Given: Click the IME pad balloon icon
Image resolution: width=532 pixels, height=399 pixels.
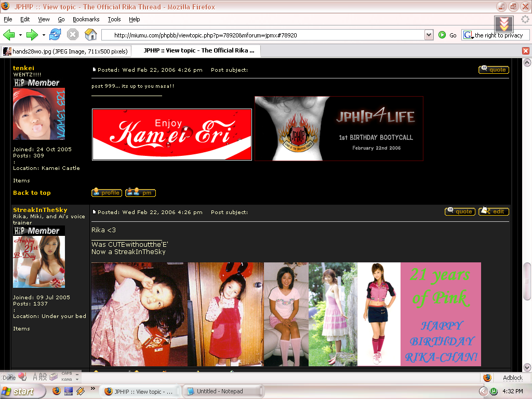Looking at the screenshot, I should pos(22,376).
